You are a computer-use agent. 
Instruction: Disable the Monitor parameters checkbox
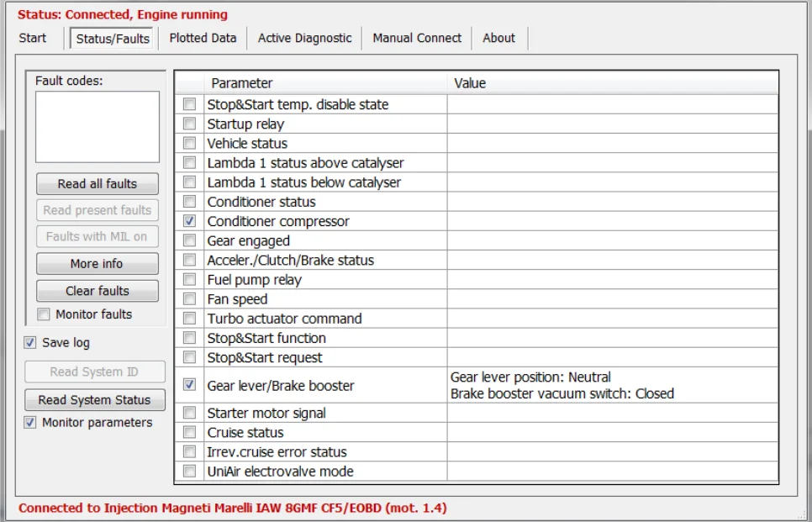(x=30, y=423)
